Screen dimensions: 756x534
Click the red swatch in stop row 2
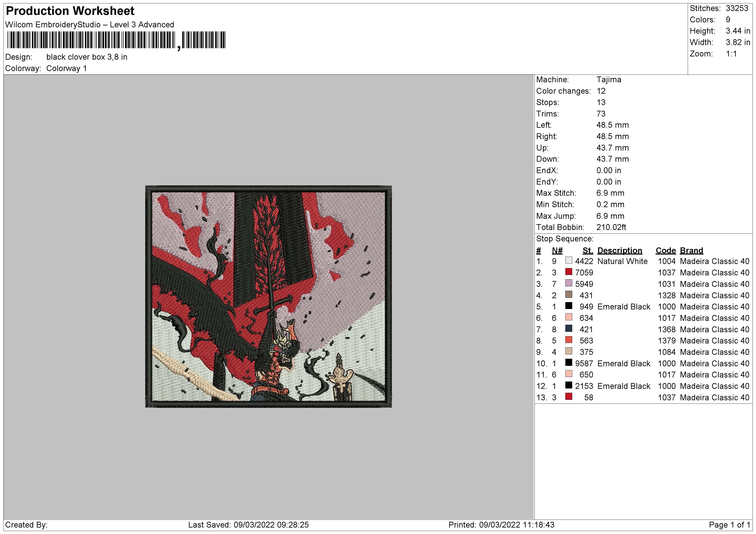(x=569, y=272)
